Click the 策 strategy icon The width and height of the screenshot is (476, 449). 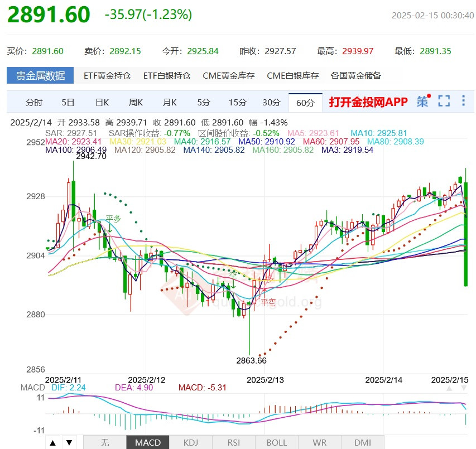(x=422, y=102)
